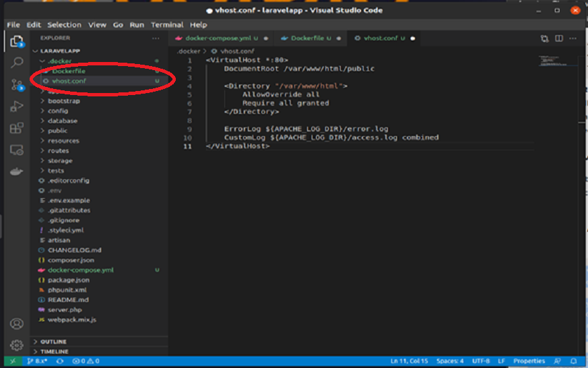588x368 pixels.
Task: Open Dockerfile in the explorer tree
Action: pyautogui.click(x=100, y=71)
